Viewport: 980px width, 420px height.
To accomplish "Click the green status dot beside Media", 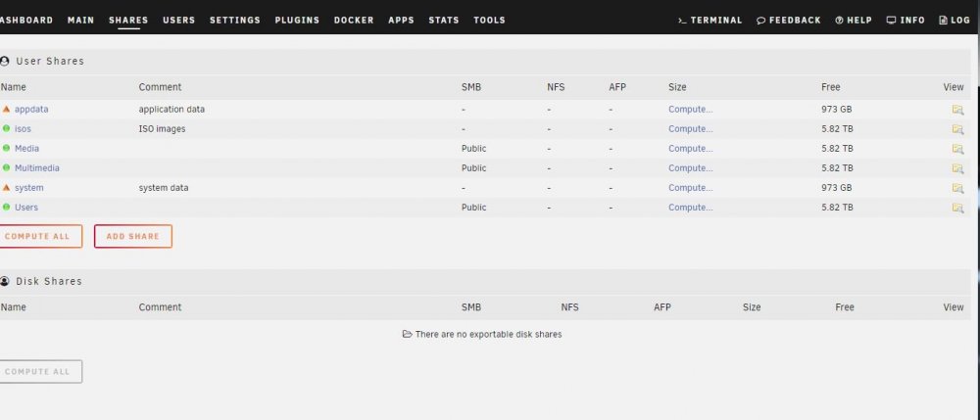I will pos(6,148).
